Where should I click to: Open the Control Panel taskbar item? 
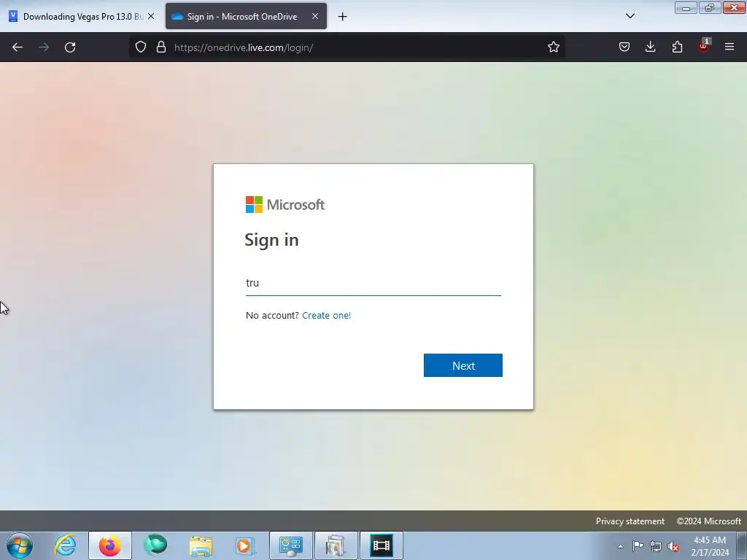290,545
